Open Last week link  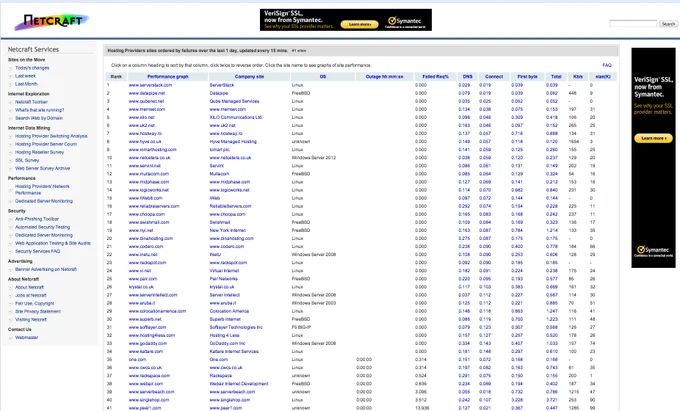point(26,76)
